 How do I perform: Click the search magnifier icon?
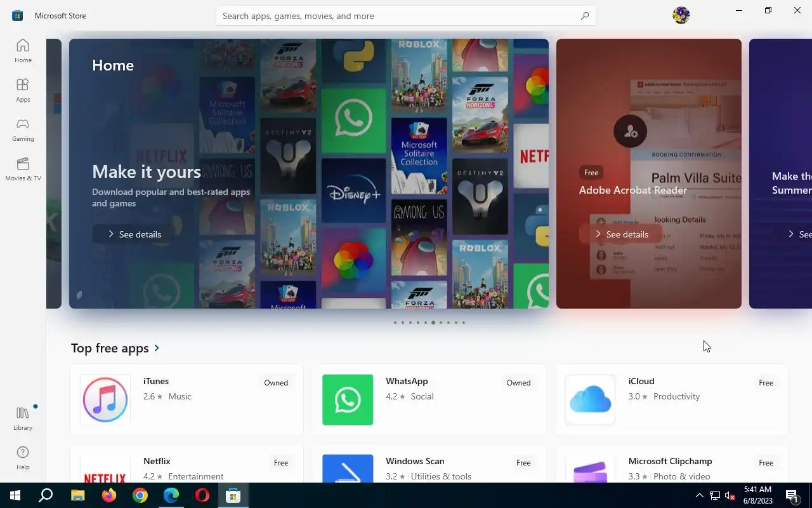click(585, 16)
